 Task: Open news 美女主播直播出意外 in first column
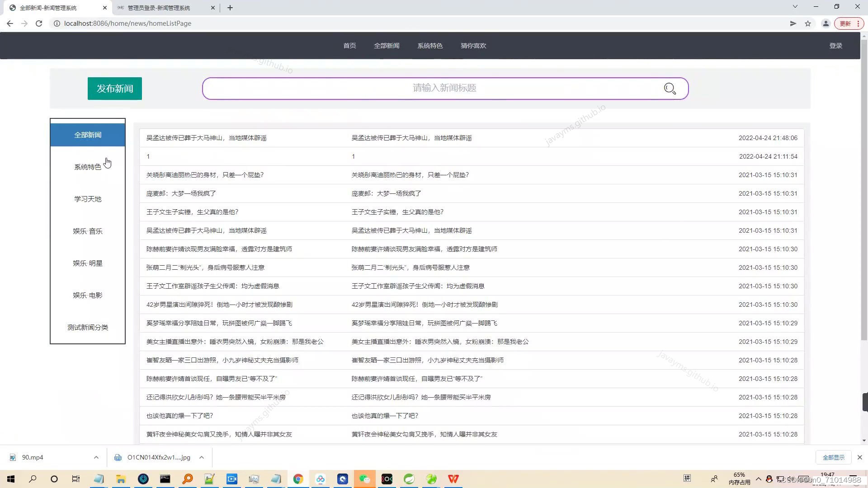click(235, 342)
